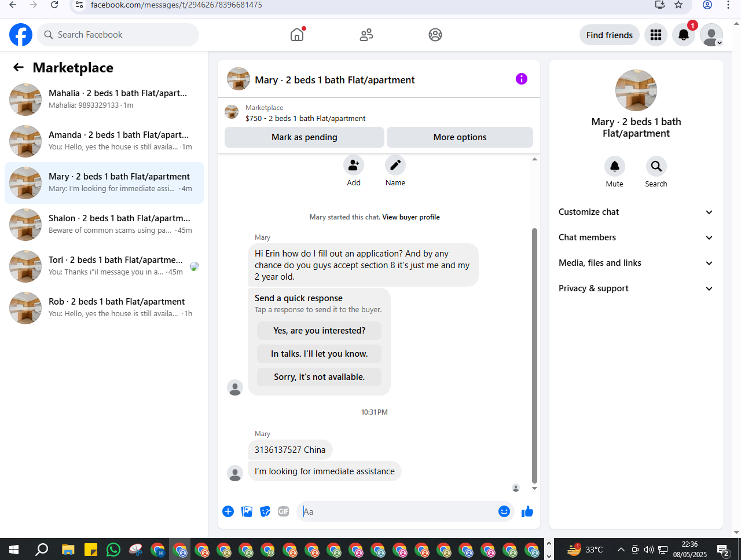Reload the page in browser toolbar
The image size is (741, 560).
(54, 5)
